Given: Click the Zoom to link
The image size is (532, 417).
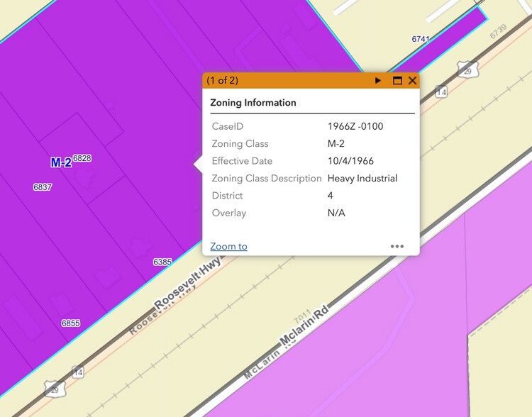Looking at the screenshot, I should point(228,247).
